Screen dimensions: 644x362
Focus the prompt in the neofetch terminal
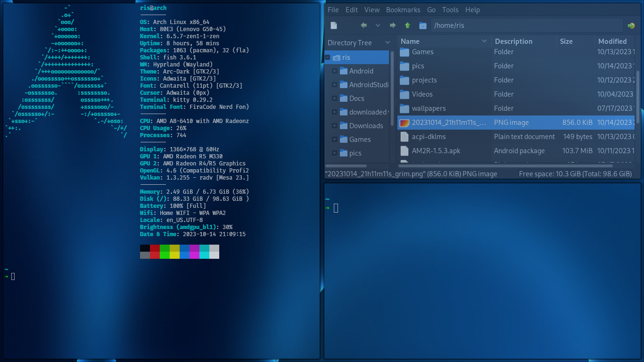pyautogui.click(x=13, y=276)
